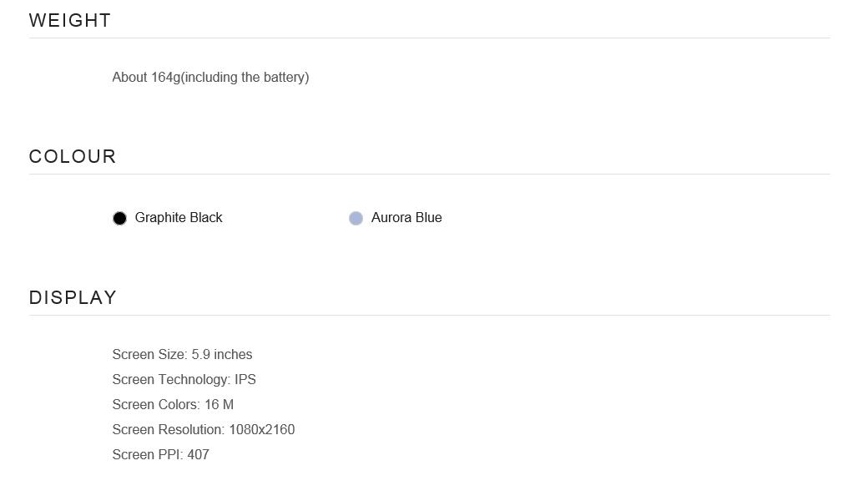This screenshot has height=496, width=868.
Task: Click the divider line under the COLOUR heading
Action: pos(429,174)
